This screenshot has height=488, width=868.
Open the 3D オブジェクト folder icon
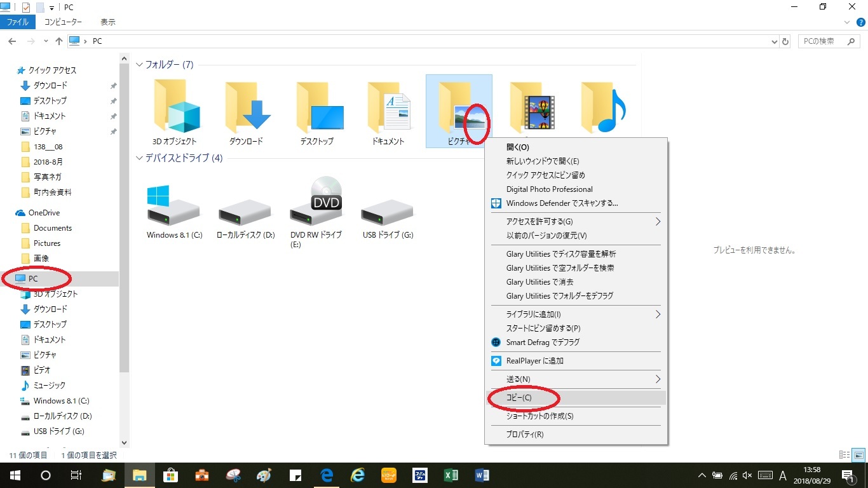tap(175, 107)
